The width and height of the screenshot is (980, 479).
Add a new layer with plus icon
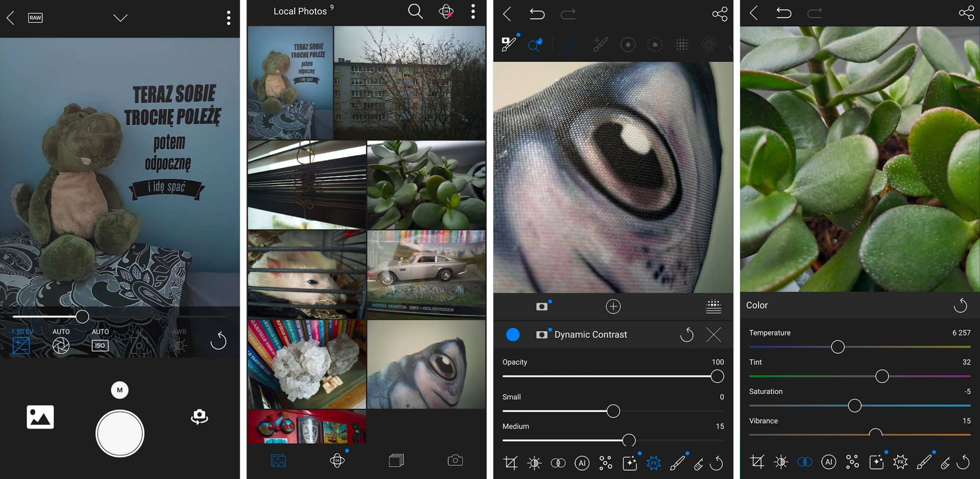(x=613, y=306)
